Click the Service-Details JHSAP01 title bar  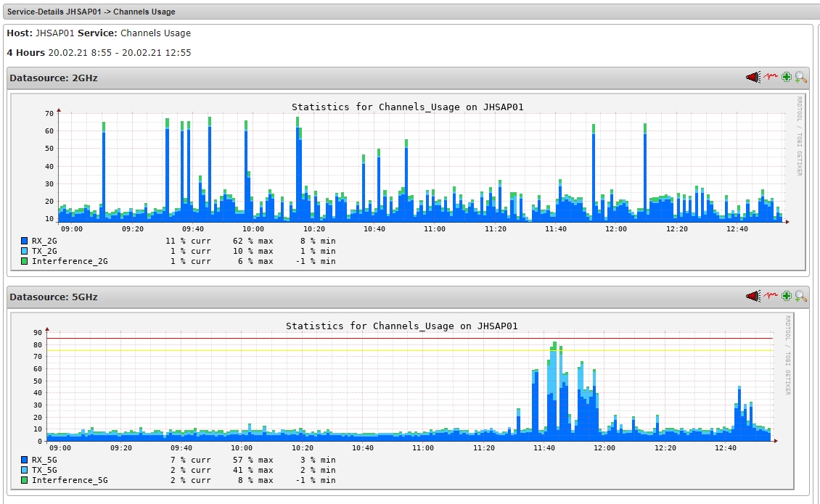click(91, 12)
